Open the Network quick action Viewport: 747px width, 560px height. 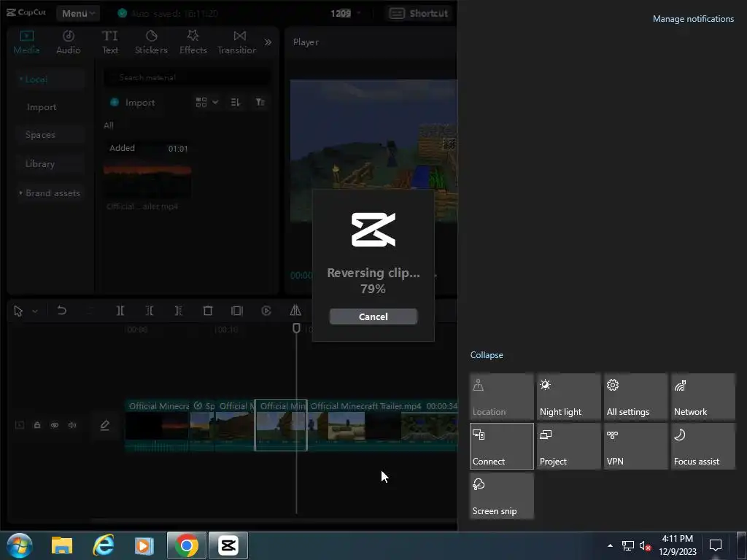coord(703,397)
